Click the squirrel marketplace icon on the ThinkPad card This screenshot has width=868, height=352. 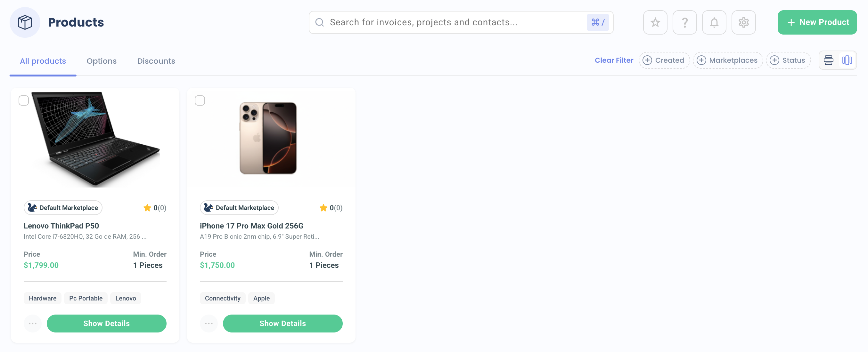coord(32,208)
